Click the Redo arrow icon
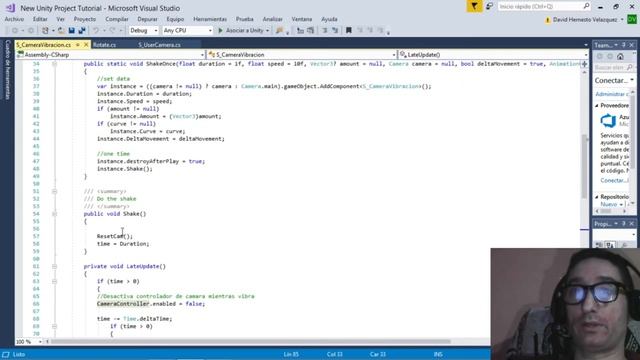The width and height of the screenshot is (640, 360). pyautogui.click(x=112, y=31)
